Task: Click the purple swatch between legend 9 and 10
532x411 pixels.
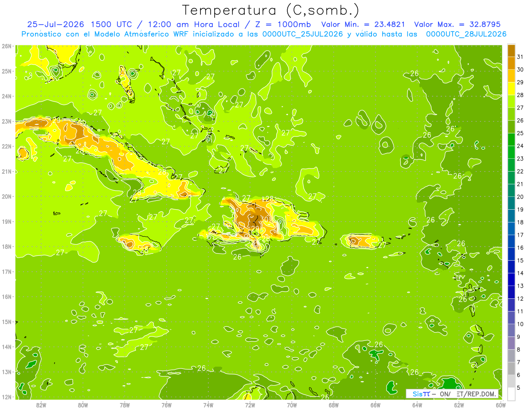Action: coord(511,330)
